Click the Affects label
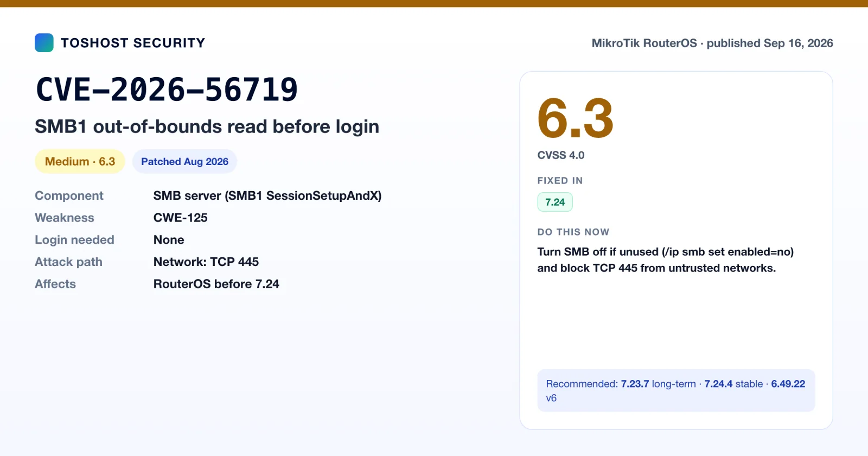The image size is (868, 456). pos(55,284)
